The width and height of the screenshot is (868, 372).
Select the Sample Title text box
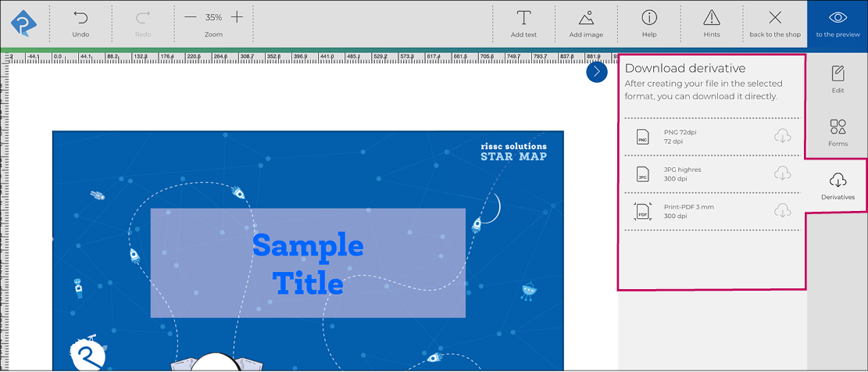pyautogui.click(x=308, y=263)
